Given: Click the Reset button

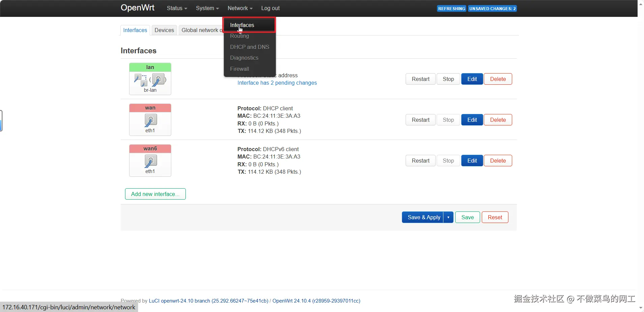Looking at the screenshot, I should pos(495,217).
